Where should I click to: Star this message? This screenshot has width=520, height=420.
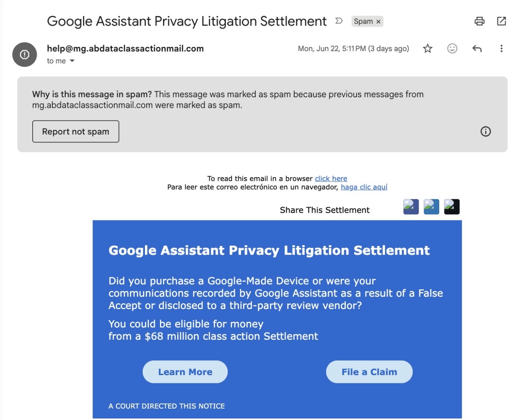tap(427, 48)
